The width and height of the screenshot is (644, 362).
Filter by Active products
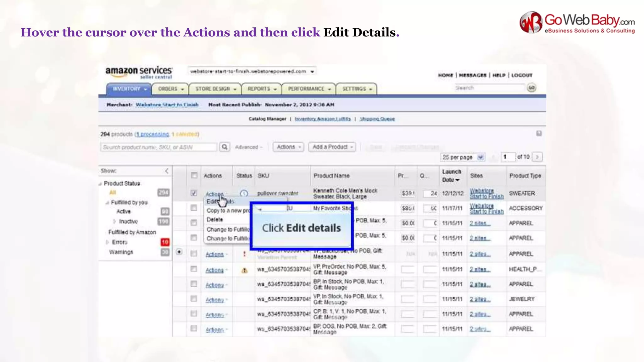(x=124, y=211)
